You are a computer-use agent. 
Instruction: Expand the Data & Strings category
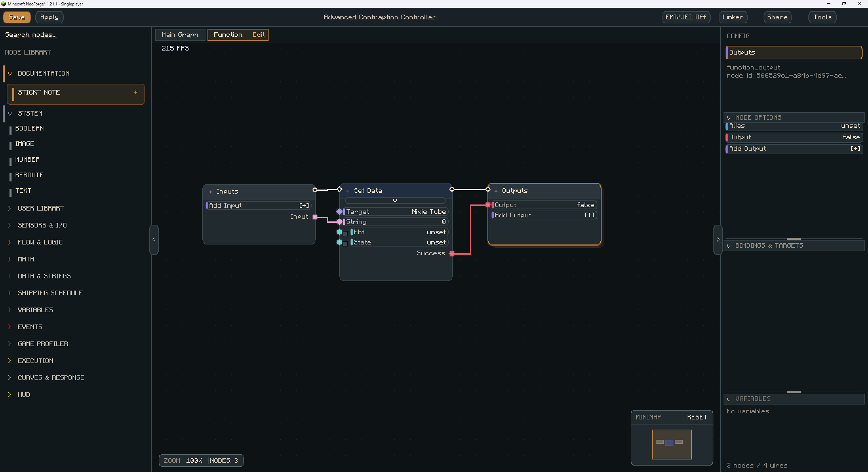coord(9,276)
